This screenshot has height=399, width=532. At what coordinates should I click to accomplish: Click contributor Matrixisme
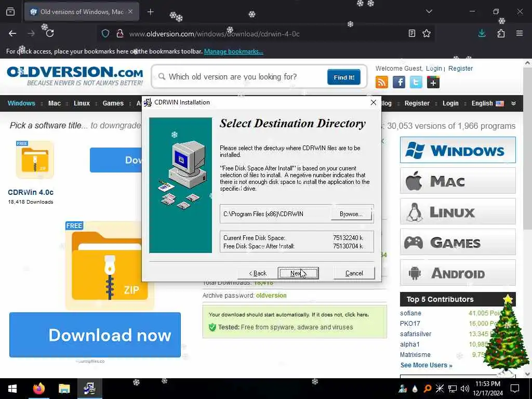pos(415,354)
